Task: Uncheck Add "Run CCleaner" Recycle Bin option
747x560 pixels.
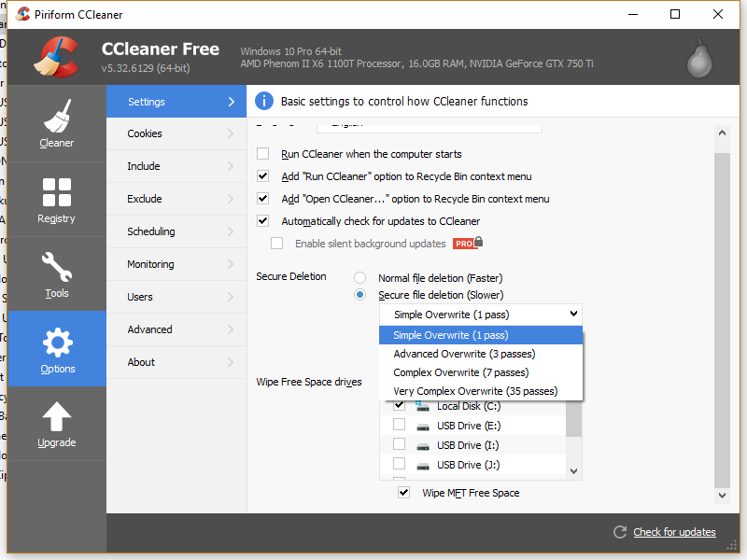Action: pos(262,176)
